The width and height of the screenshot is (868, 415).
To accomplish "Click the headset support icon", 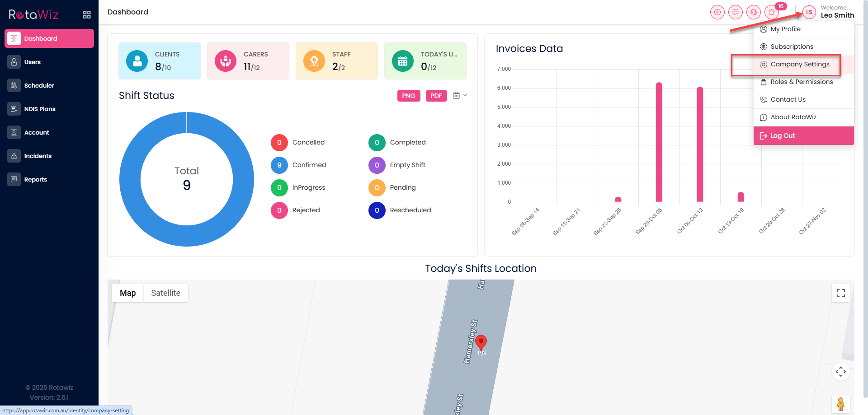I will [753, 12].
